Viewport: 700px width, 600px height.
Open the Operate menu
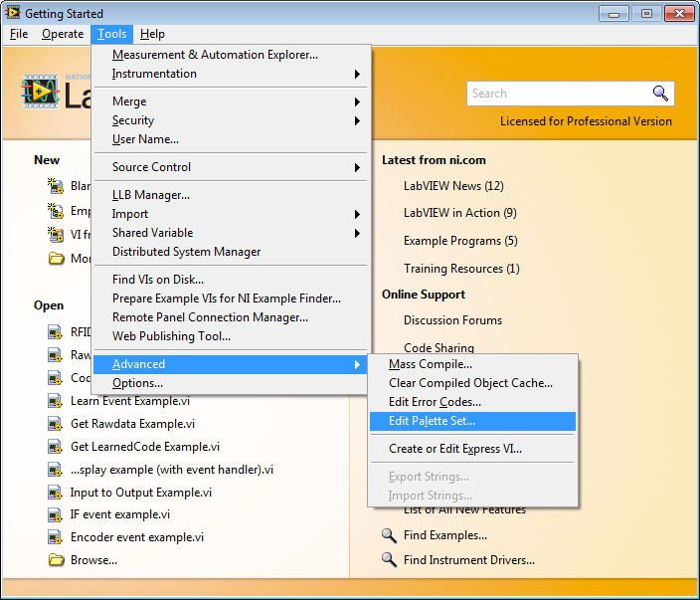(x=63, y=34)
